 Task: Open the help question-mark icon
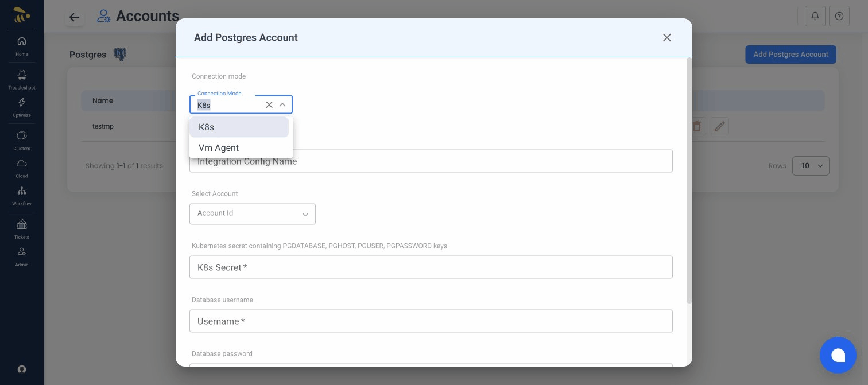tap(839, 16)
